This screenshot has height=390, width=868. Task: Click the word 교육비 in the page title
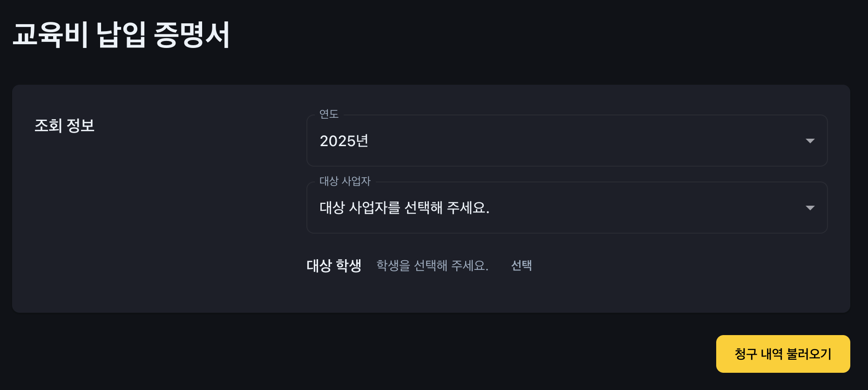click(50, 35)
